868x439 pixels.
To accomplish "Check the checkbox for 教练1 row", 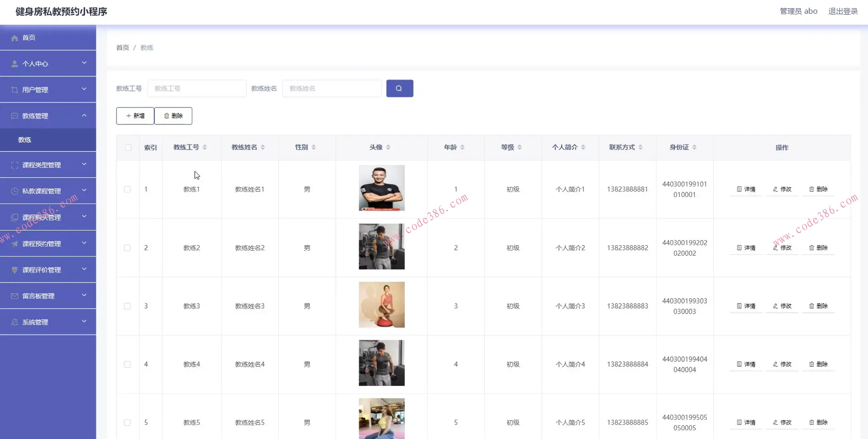I will point(127,189).
